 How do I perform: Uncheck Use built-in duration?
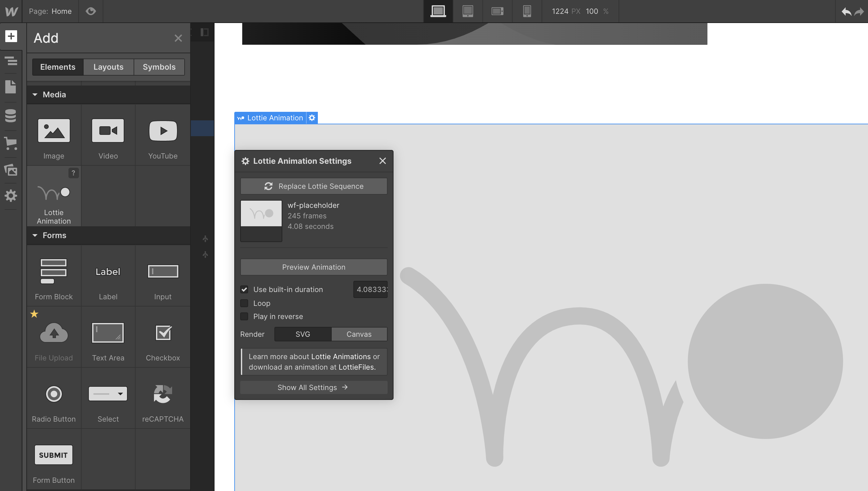244,289
